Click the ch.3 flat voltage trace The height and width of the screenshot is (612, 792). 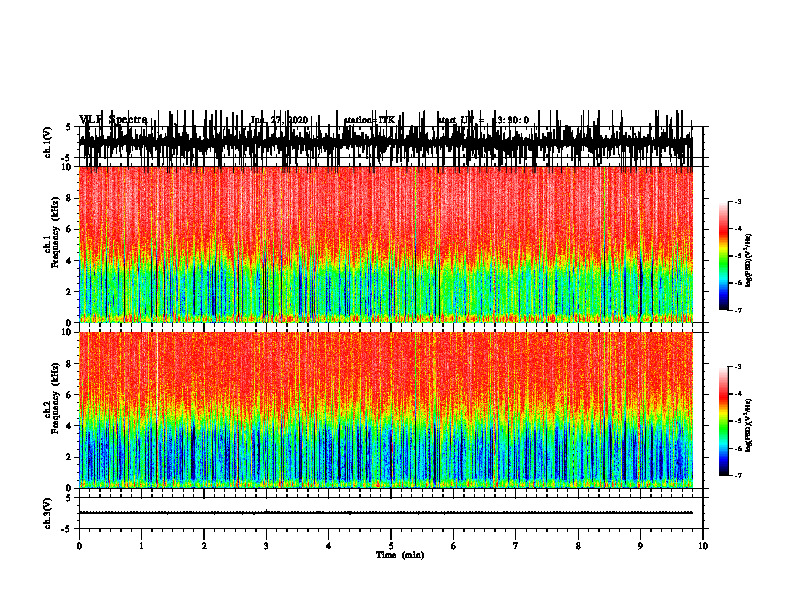pos(386,513)
